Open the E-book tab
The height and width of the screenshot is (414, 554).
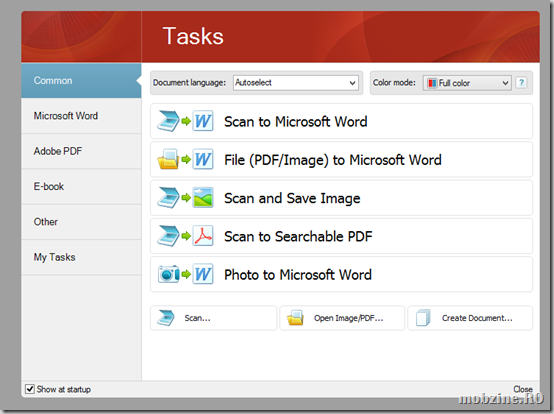click(x=81, y=187)
